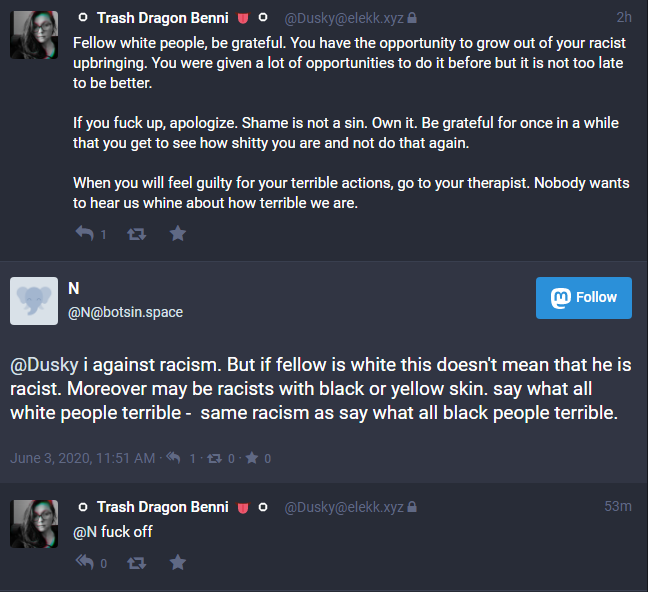Click the @N mention in bottom reply
648x592 pixels.
click(x=84, y=531)
